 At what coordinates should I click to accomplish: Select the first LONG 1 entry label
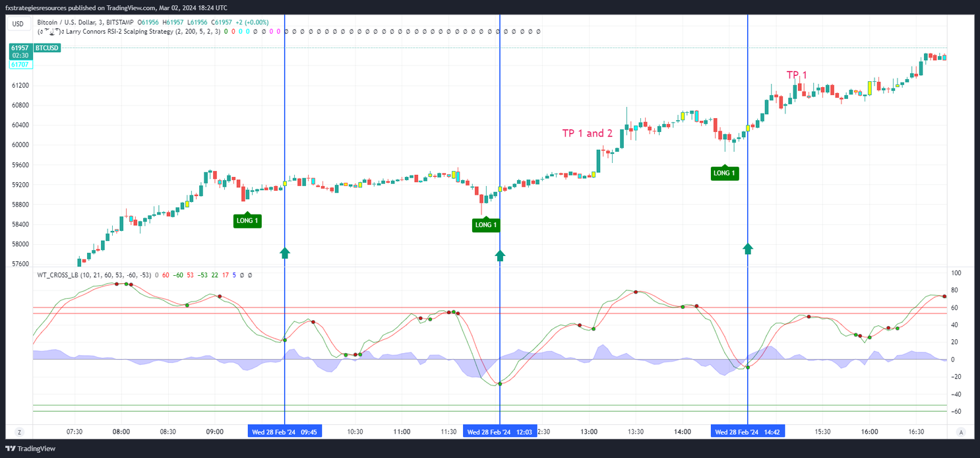tap(247, 221)
